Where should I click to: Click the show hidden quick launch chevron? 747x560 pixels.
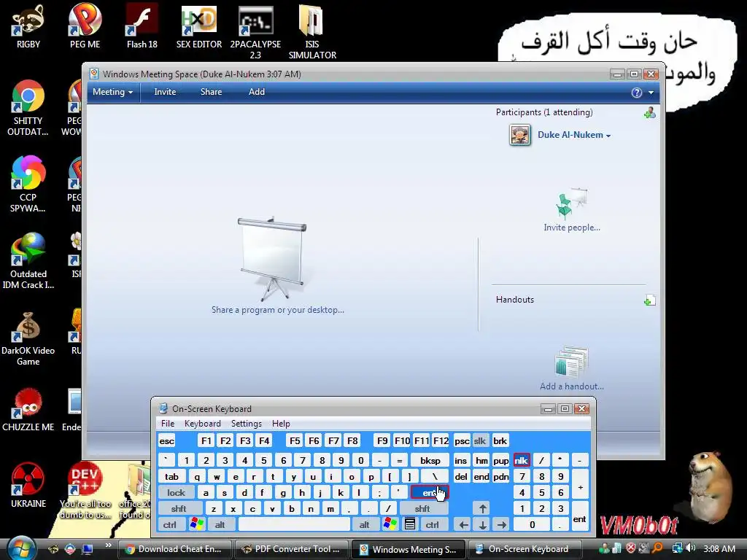coord(108,545)
